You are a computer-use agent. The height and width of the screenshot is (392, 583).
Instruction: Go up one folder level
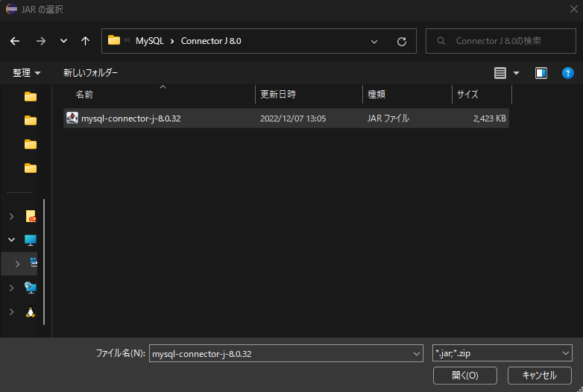(86, 41)
